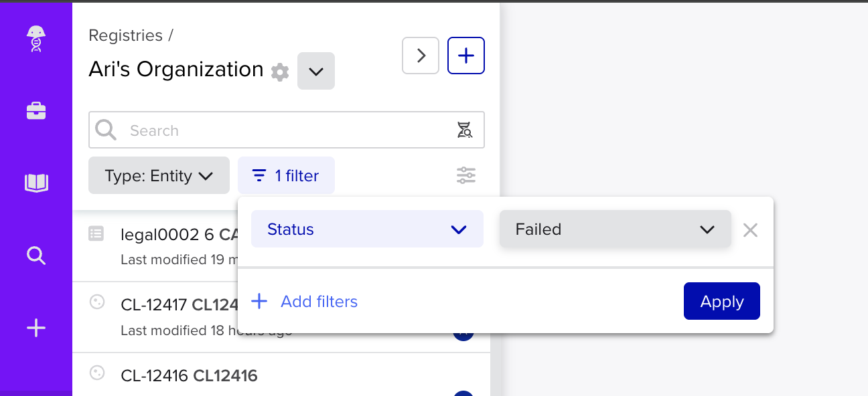Click the Benchling DNA logo icon
Viewport: 868px width, 396px height.
click(x=35, y=38)
